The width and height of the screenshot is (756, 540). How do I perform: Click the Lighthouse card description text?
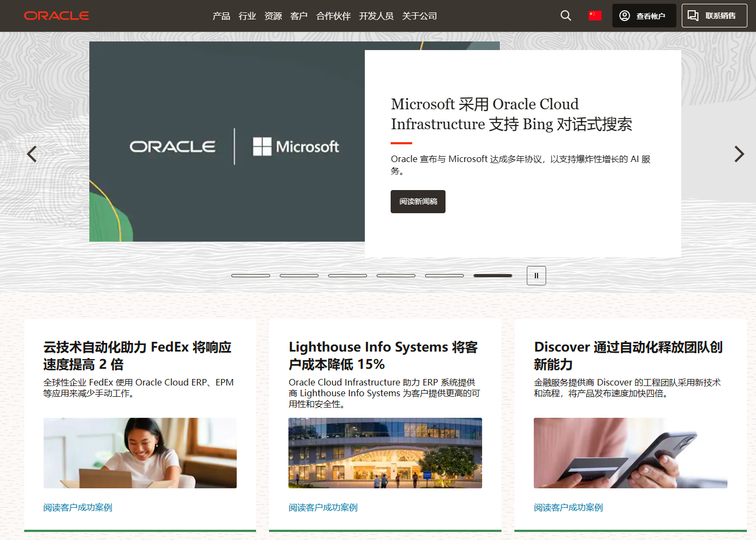click(384, 393)
